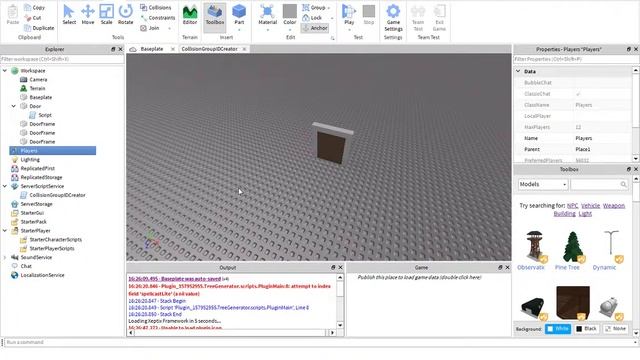Collapse the StarterPlayer node
The image size is (640, 360).
pos(4,231)
